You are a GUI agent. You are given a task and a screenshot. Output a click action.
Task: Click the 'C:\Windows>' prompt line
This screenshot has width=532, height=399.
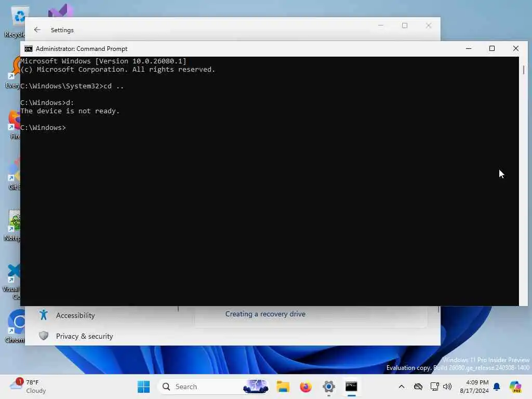click(x=43, y=128)
